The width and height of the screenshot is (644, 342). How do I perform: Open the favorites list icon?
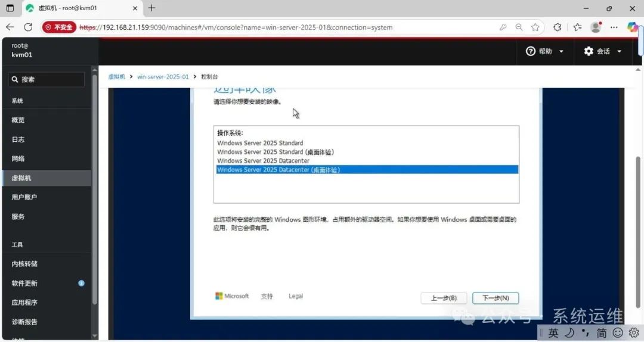[577, 27]
